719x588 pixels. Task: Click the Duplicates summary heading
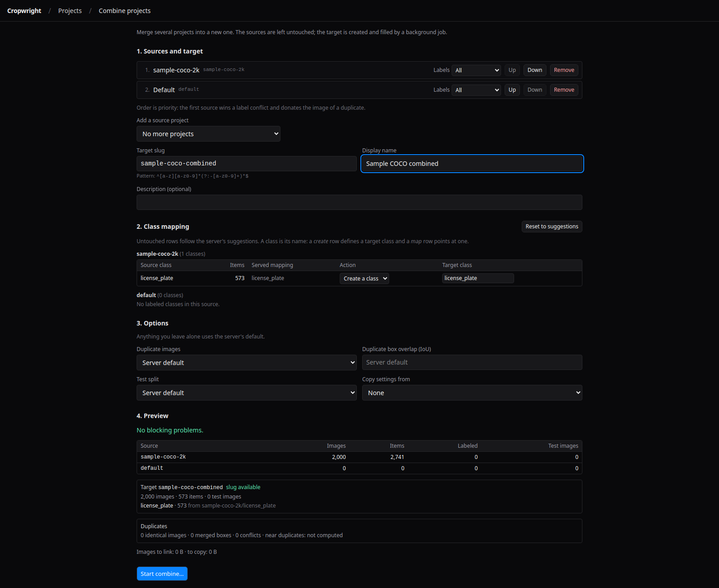[x=154, y=526]
